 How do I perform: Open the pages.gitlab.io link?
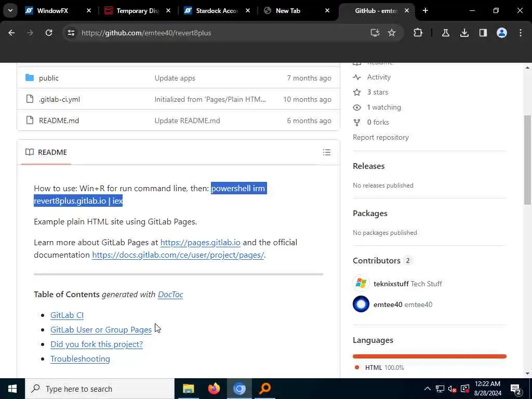[x=200, y=243]
